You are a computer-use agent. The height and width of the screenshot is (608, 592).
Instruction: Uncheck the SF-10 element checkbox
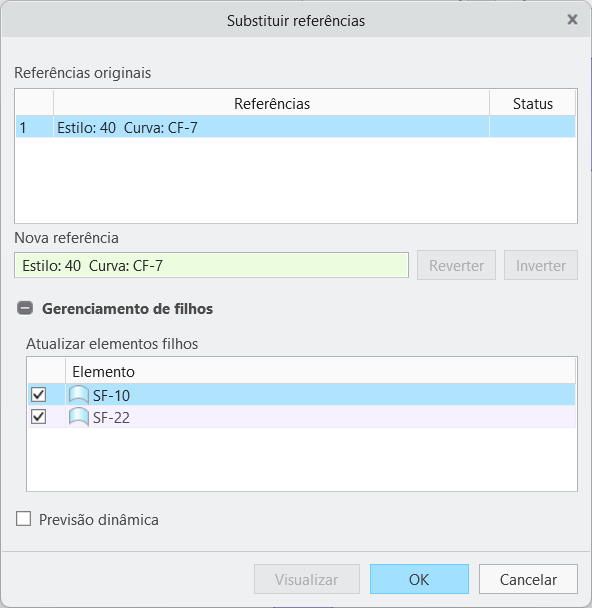38,395
